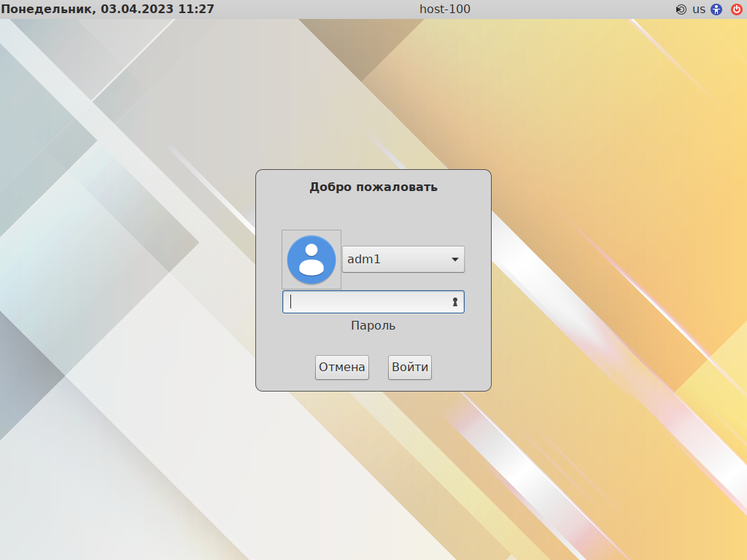The image size is (747, 560).
Task: Click the person silhouette avatar image
Action: (311, 260)
